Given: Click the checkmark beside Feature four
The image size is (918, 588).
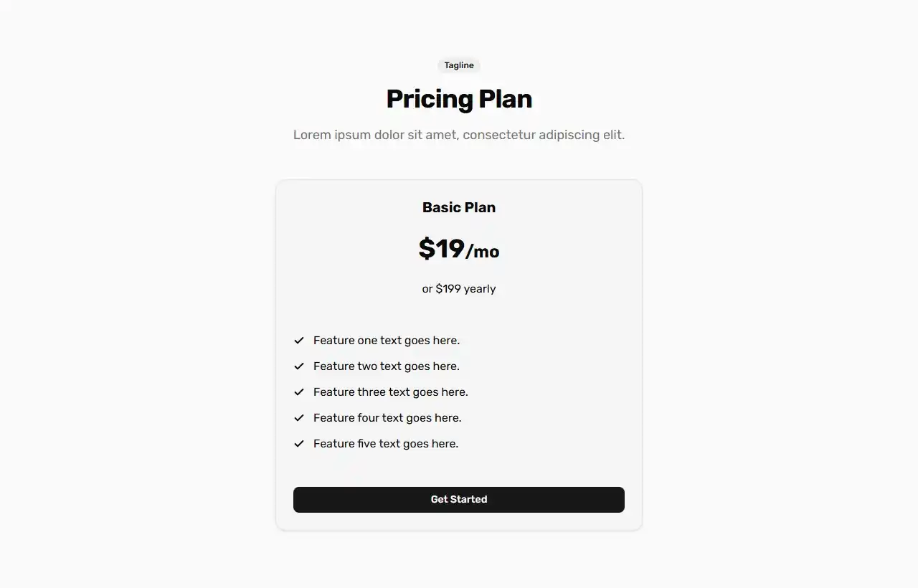Looking at the screenshot, I should 298,417.
